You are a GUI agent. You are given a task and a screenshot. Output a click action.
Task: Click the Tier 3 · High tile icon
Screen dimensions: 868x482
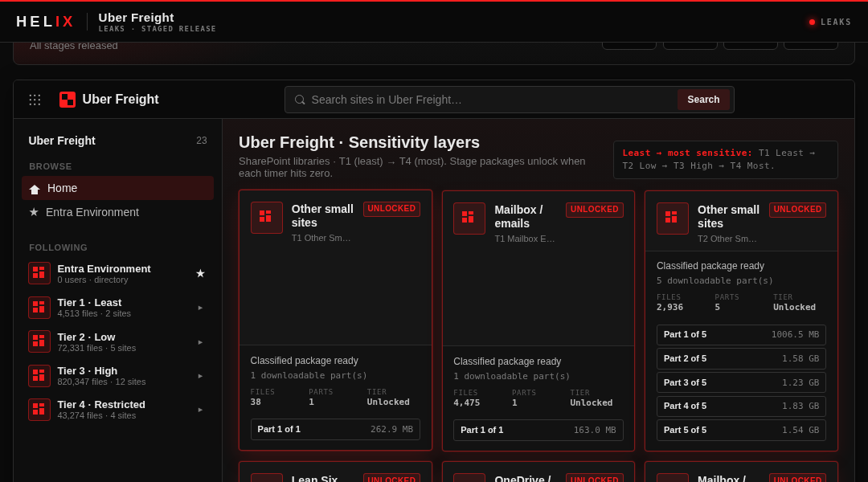point(39,376)
